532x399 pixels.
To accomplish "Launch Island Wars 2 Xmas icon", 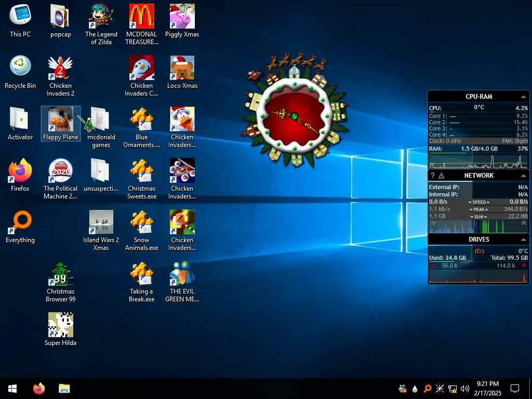I will (x=101, y=230).
